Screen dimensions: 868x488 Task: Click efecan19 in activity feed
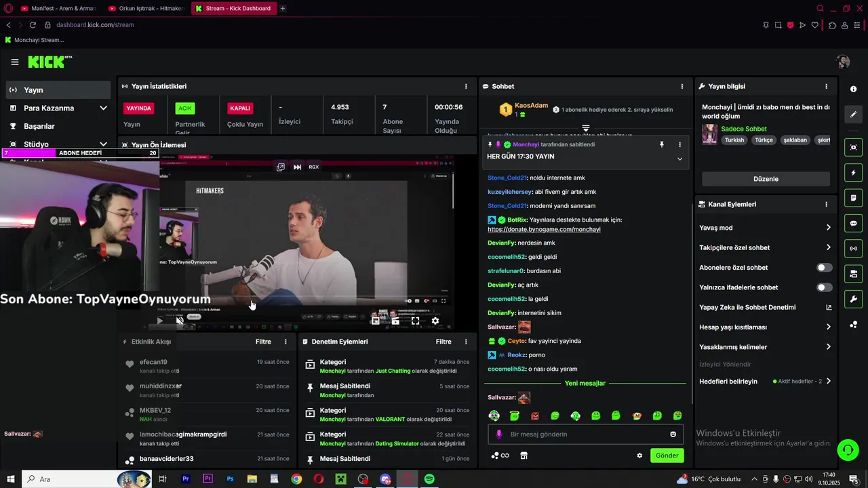click(x=153, y=363)
